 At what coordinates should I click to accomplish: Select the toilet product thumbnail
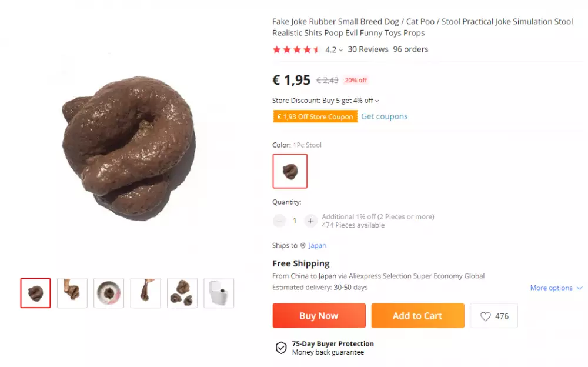point(219,292)
